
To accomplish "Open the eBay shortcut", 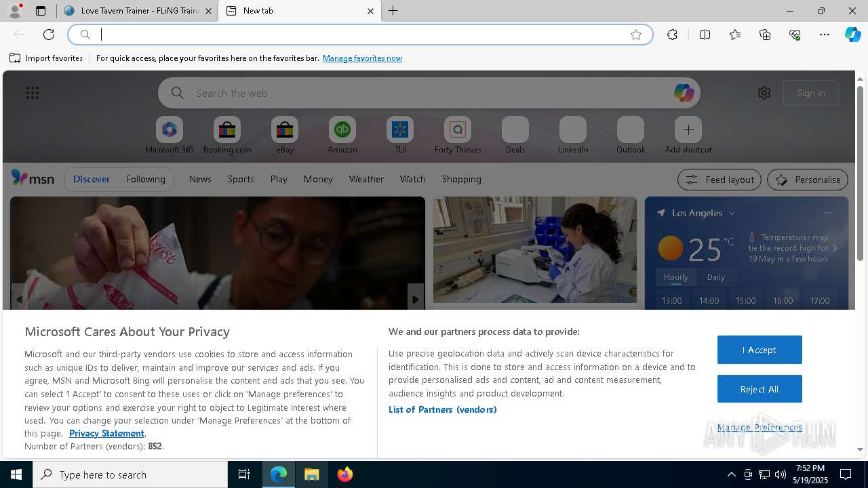I will (285, 135).
